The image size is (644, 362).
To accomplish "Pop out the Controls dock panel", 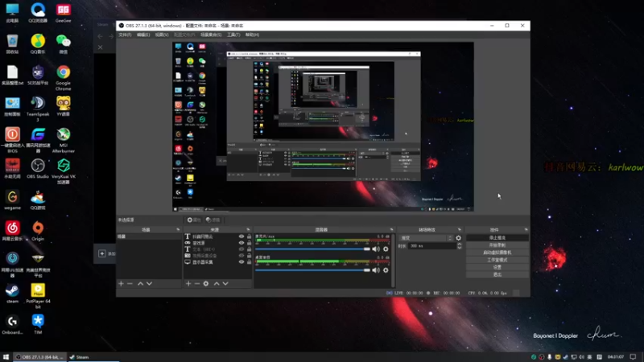I will [526, 229].
